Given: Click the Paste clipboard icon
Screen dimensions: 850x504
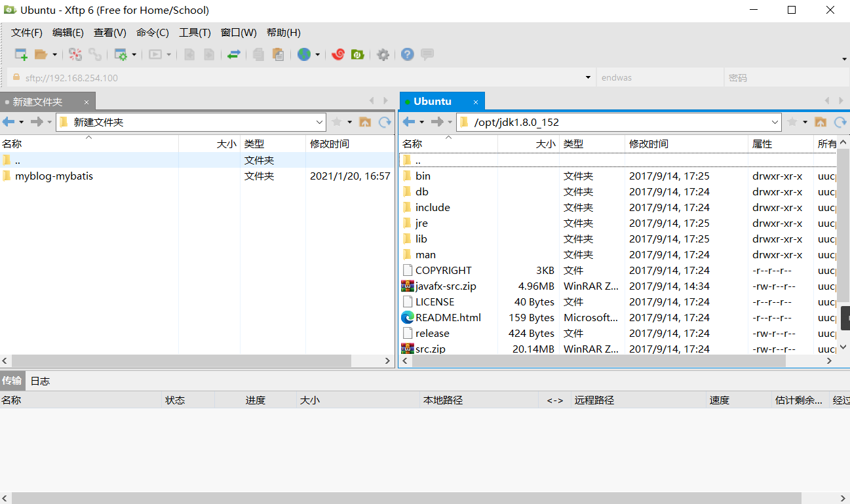Looking at the screenshot, I should click(279, 54).
